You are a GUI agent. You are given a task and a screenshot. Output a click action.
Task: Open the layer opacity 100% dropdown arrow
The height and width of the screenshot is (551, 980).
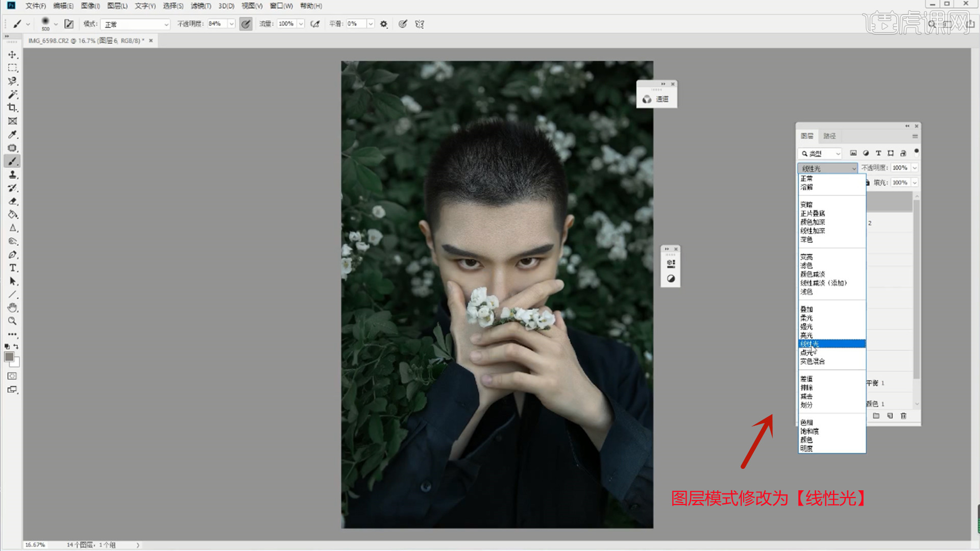click(x=915, y=168)
